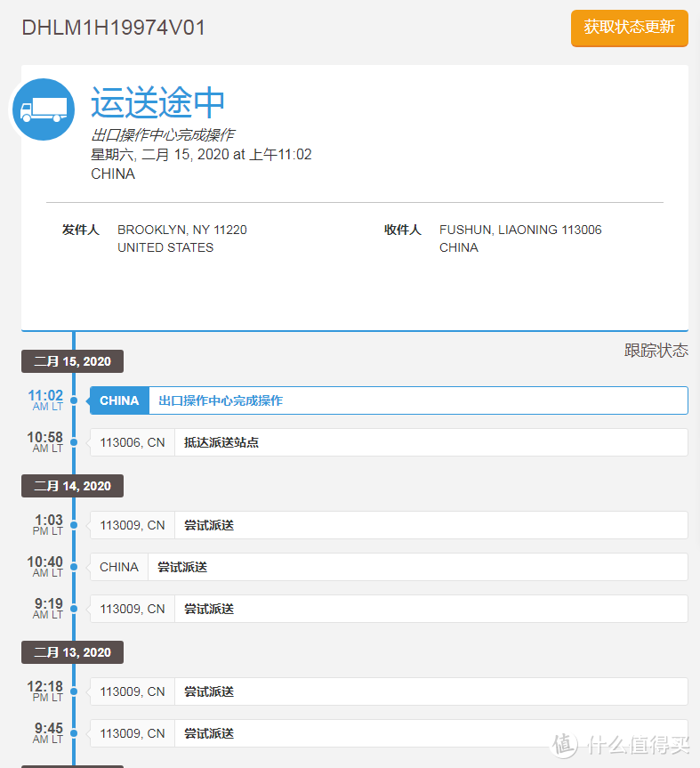The image size is (700, 768).
Task: Select the 12:18 PM 尝试派送 event row
Action: pos(389,691)
